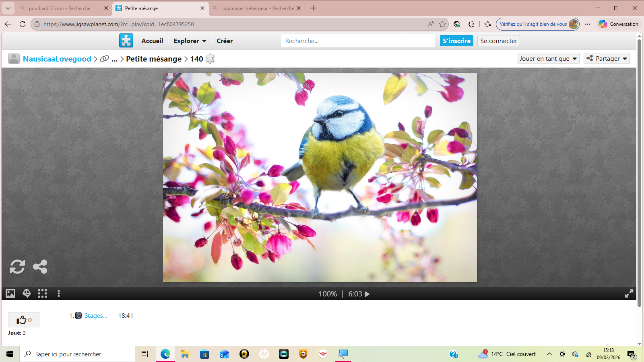Show the puzzle image preview icon
Viewport: 644px width, 362px height.
tap(10, 294)
